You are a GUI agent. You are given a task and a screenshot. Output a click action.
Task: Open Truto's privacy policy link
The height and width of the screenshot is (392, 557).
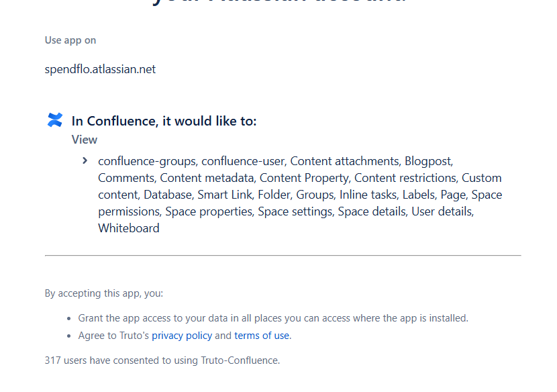tap(182, 336)
